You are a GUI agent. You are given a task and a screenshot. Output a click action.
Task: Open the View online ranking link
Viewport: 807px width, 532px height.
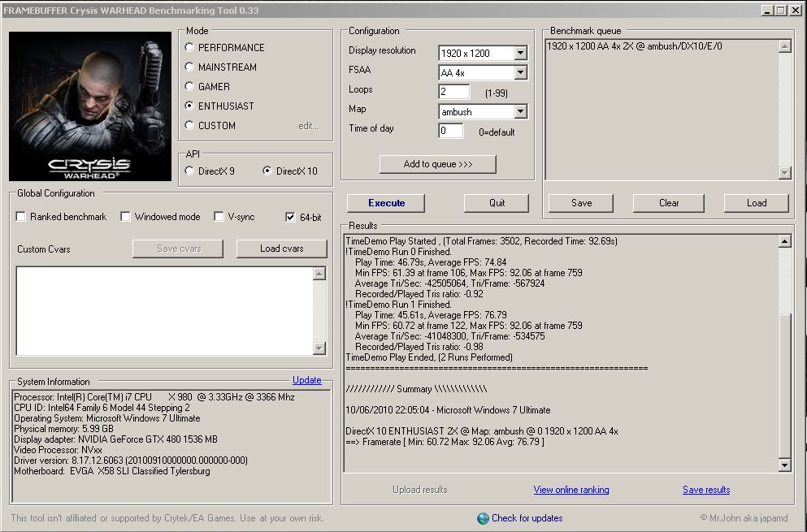pos(571,490)
